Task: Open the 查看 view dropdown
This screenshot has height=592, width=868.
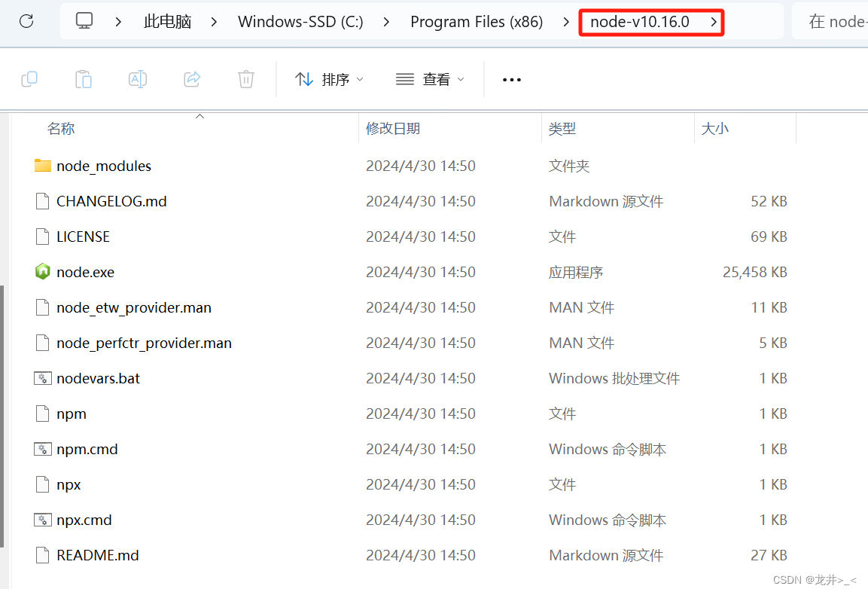Action: [430, 80]
